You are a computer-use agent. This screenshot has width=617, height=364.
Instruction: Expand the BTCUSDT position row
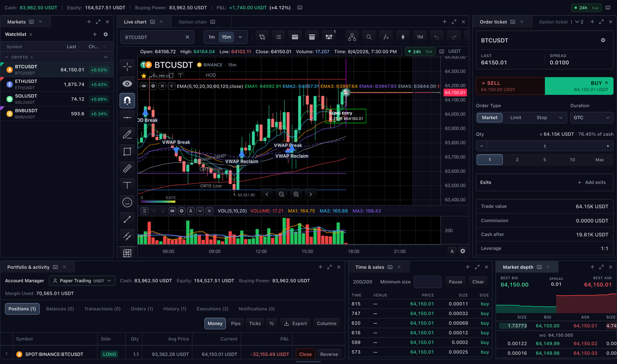click(7, 353)
